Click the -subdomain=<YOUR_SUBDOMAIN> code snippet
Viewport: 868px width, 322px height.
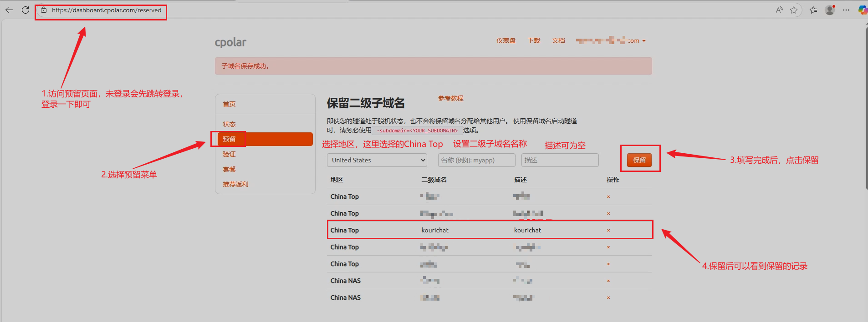pyautogui.click(x=417, y=131)
